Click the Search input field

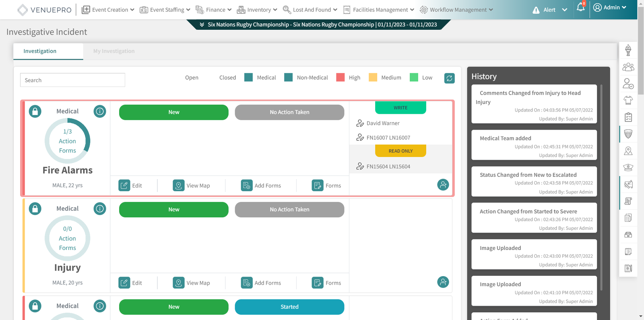click(x=72, y=80)
